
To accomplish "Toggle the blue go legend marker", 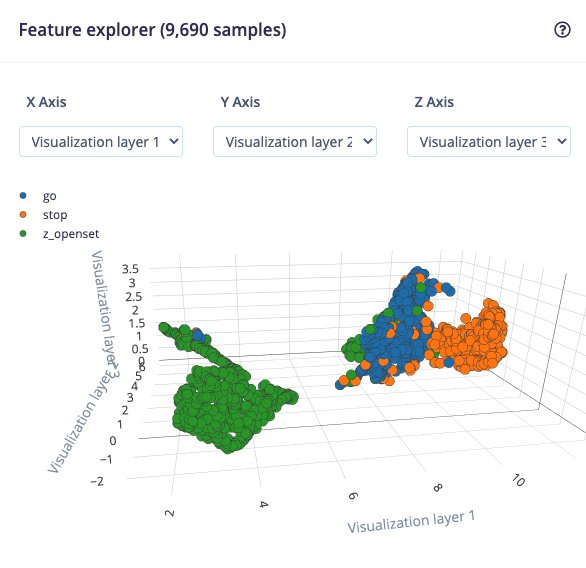I will pos(23,195).
